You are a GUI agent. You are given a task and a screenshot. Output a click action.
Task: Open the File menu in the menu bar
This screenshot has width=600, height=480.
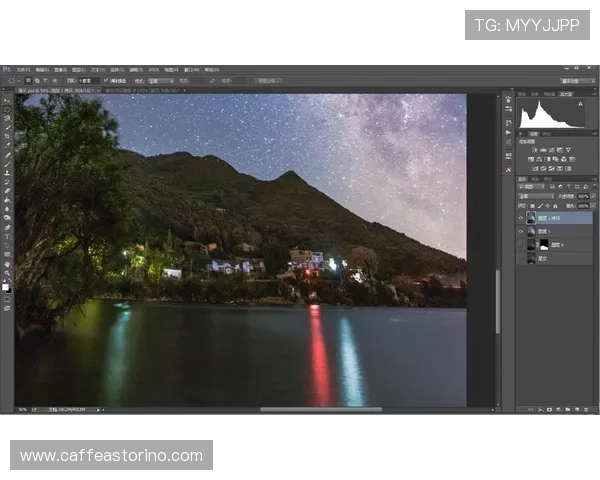pyautogui.click(x=22, y=70)
